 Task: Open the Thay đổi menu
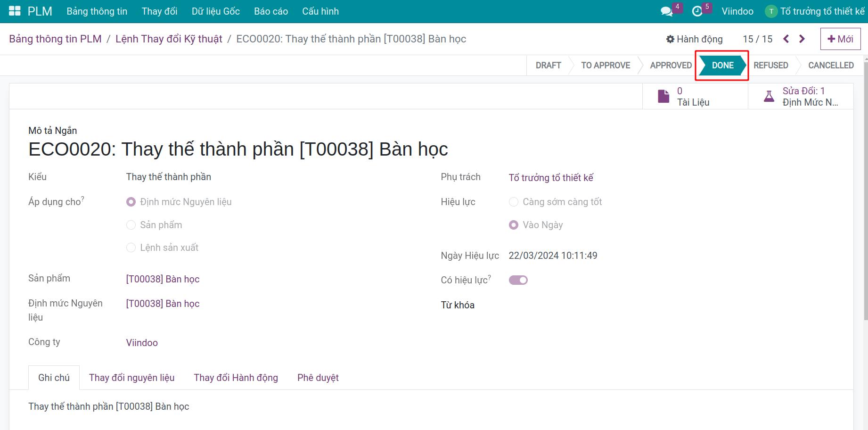[159, 11]
